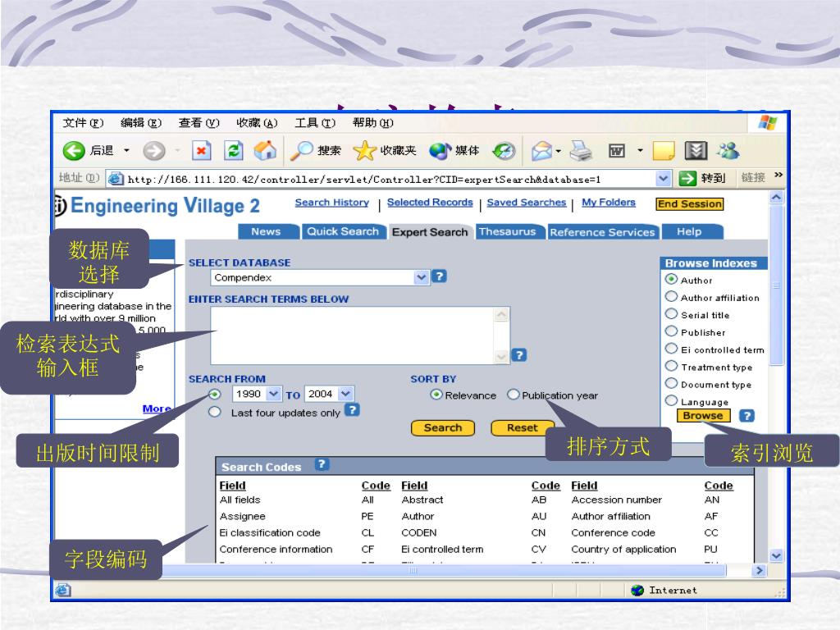Open the 2004 end year dropdown

click(x=346, y=395)
